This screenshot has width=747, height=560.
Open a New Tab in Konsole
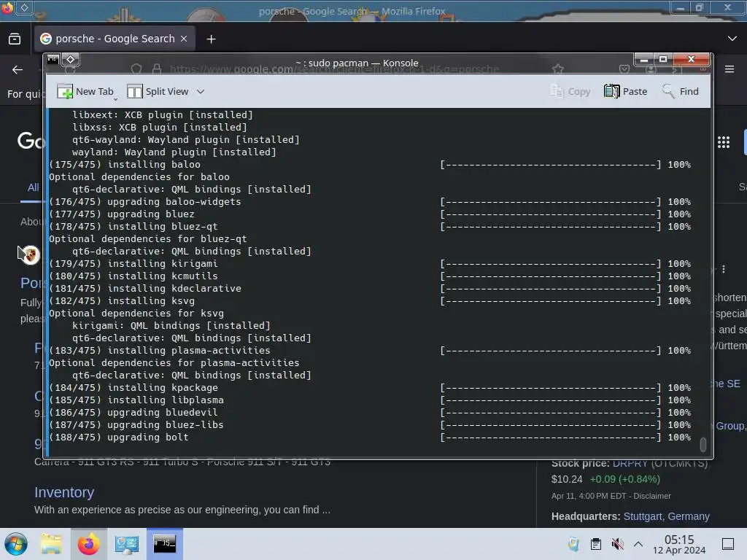tap(85, 91)
